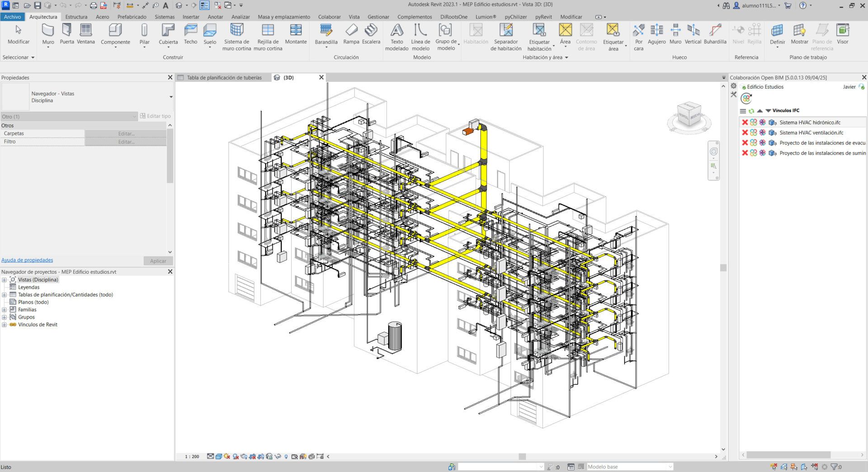This screenshot has width=868, height=472.
Task: Collapse the Vínculos IFC section
Action: coord(768,110)
